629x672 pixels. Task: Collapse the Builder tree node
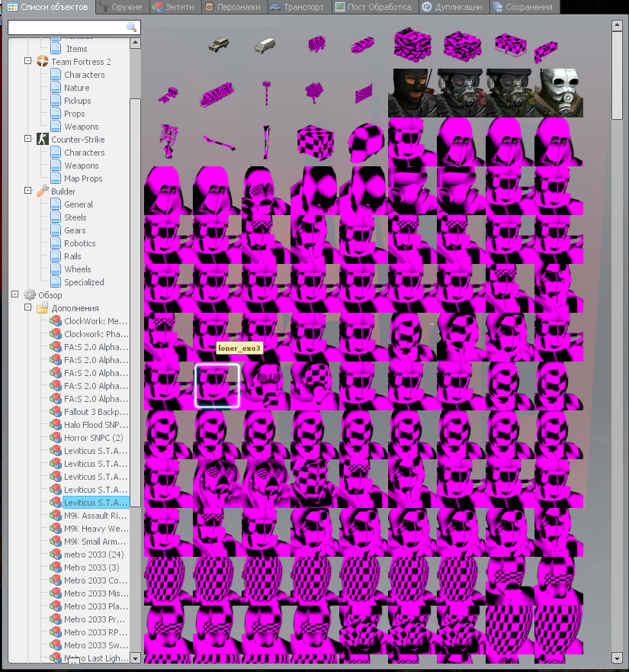point(28,191)
